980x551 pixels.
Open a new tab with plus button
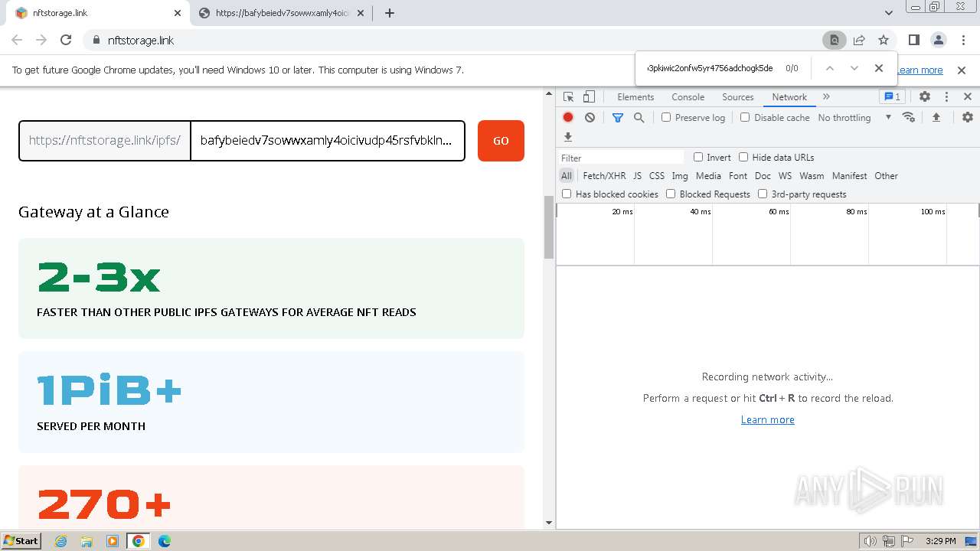click(390, 13)
